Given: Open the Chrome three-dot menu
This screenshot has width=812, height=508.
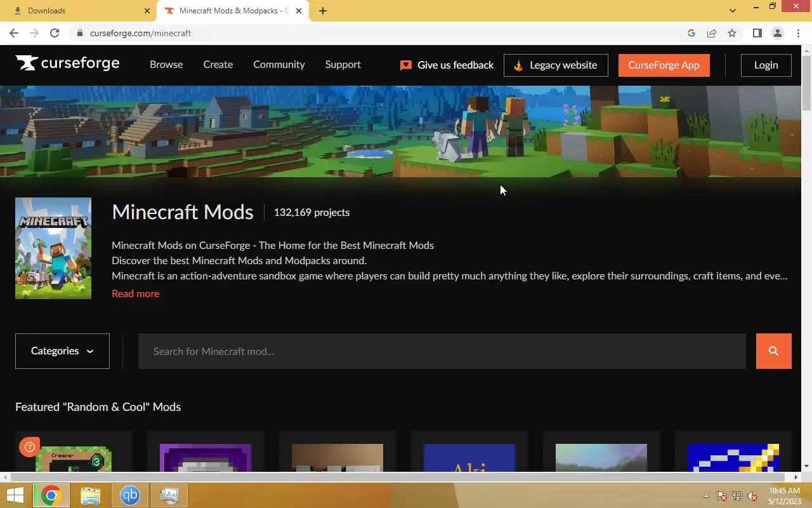Looking at the screenshot, I should (798, 33).
